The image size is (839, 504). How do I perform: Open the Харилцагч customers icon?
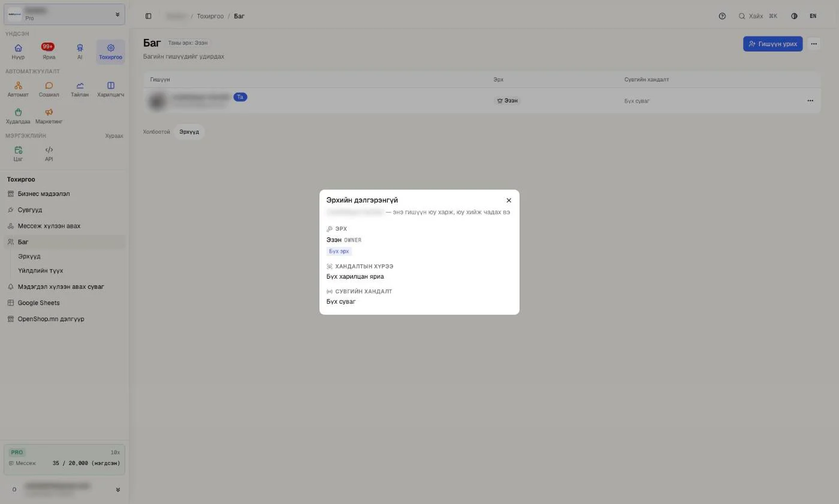click(x=110, y=89)
